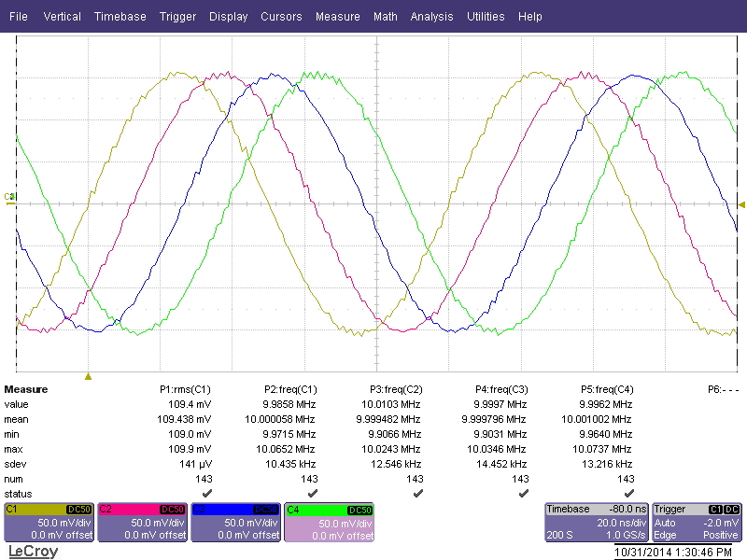Viewport: 747px width, 560px height.
Task: Select the C1 ground level marker at left edge
Action: click(x=10, y=199)
